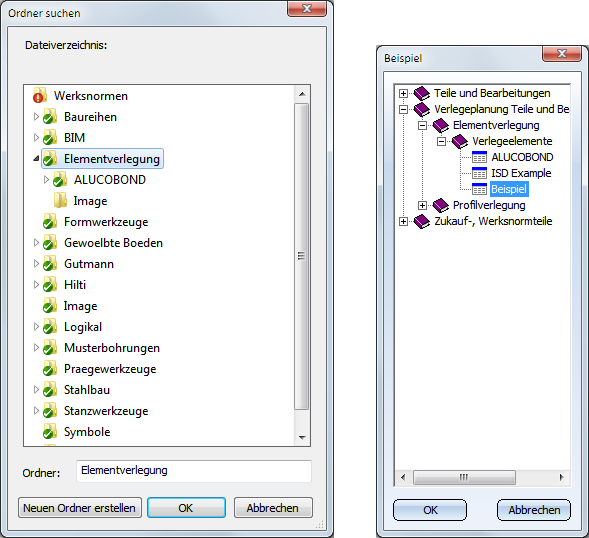Select the highlighted Beispiel tree entry label

point(509,189)
